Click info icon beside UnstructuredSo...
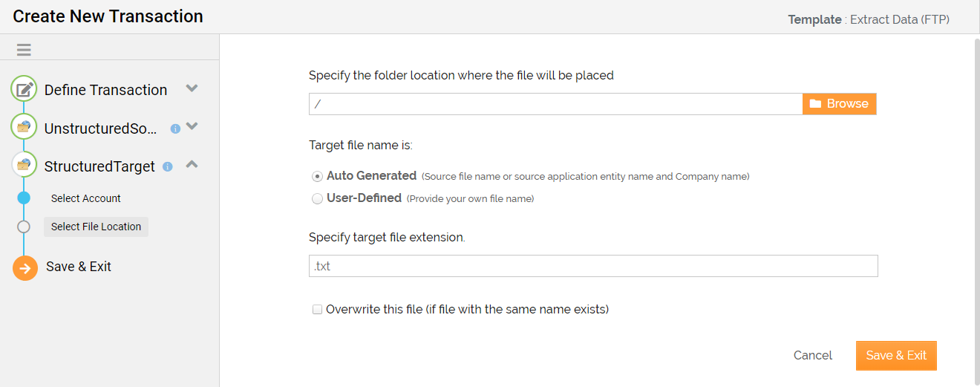Image resolution: width=980 pixels, height=387 pixels. [175, 129]
